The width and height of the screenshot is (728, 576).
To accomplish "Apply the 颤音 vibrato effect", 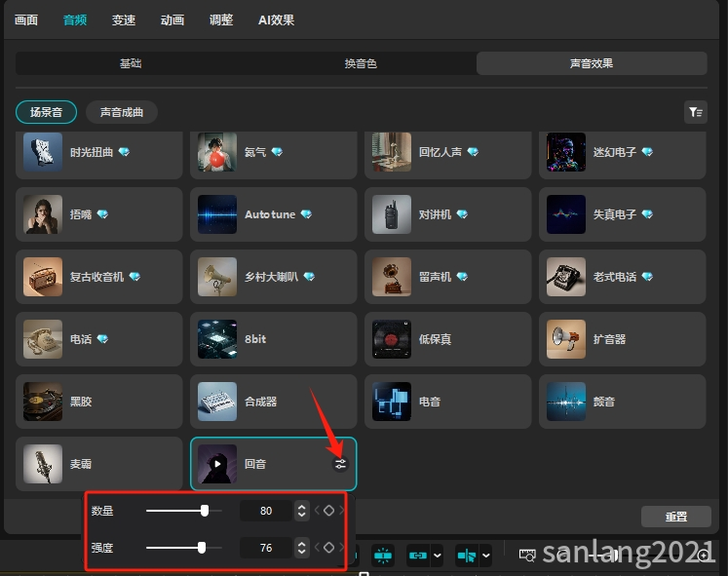I will coord(623,402).
